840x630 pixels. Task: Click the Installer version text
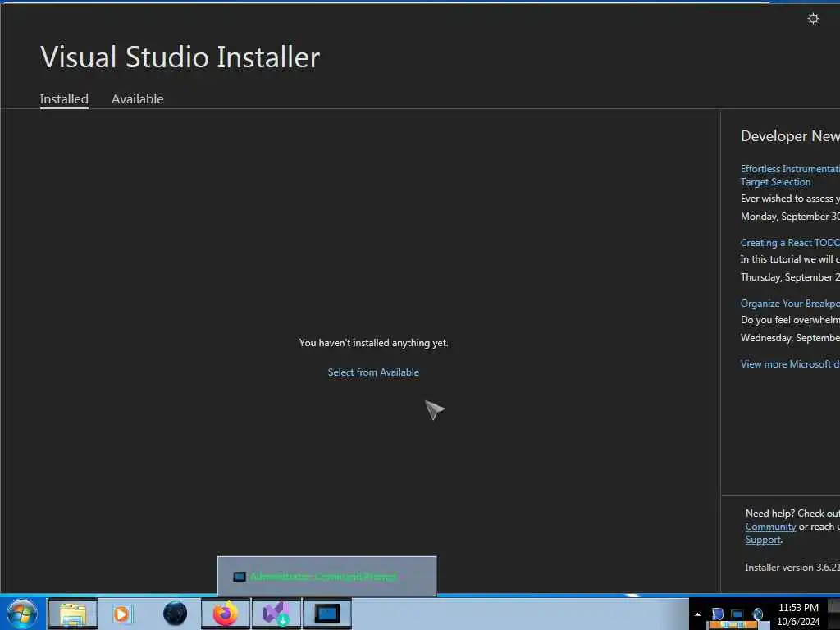click(x=792, y=568)
